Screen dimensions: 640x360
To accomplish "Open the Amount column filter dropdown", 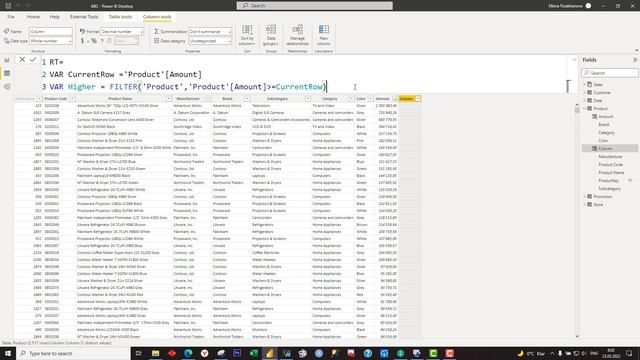I will (x=394, y=99).
